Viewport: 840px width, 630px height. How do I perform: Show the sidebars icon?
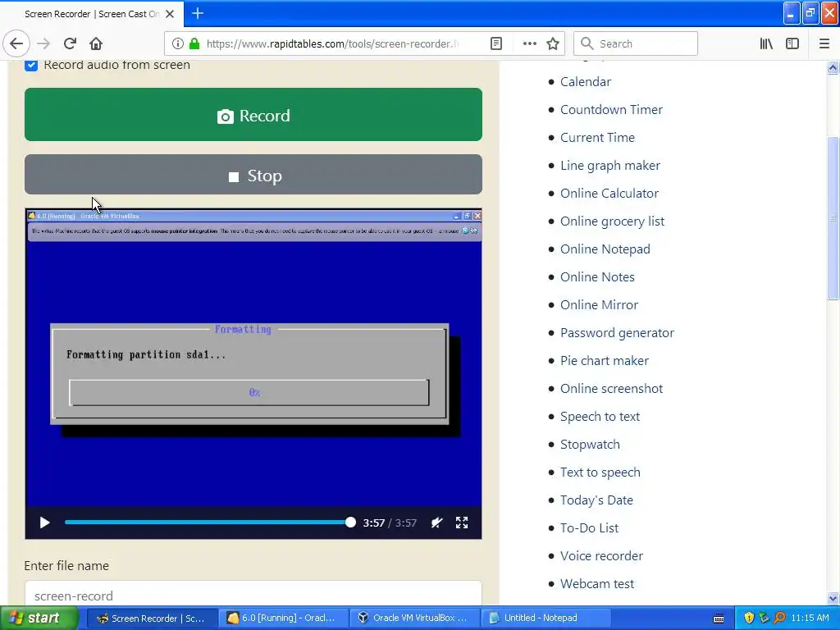click(792, 43)
